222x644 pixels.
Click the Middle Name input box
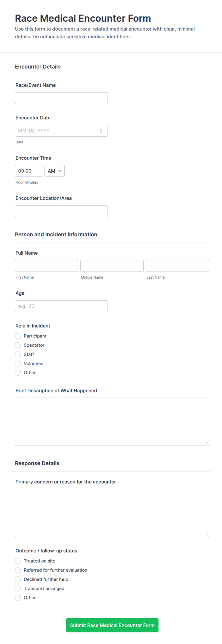click(112, 266)
